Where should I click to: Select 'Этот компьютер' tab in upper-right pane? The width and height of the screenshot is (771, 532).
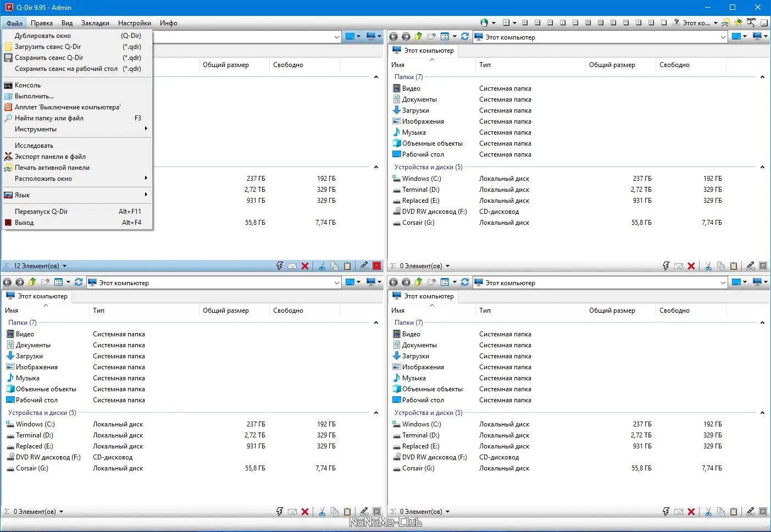click(423, 51)
